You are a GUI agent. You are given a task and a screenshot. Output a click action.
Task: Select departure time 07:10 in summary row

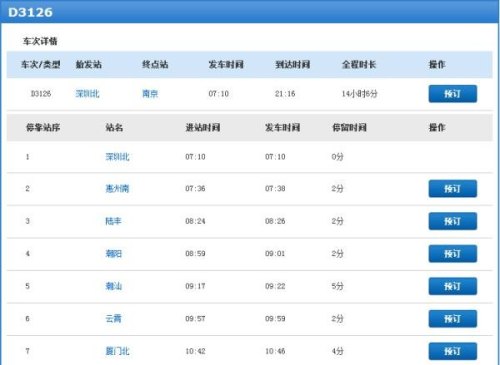tap(219, 94)
